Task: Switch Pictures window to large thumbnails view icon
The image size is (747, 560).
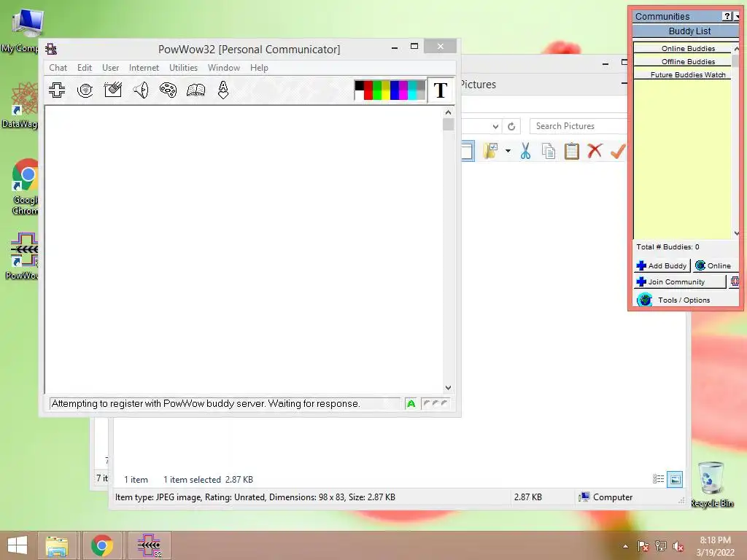Action: click(675, 479)
